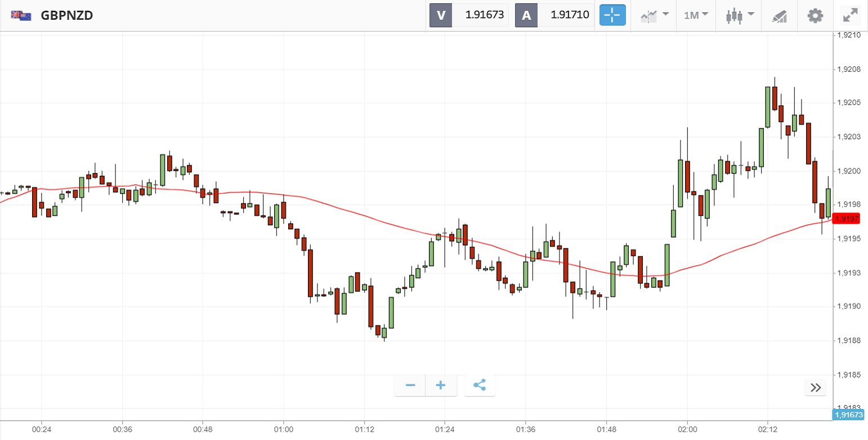The image size is (868, 440).
Task: Zoom in the chart with plus button
Action: (441, 385)
